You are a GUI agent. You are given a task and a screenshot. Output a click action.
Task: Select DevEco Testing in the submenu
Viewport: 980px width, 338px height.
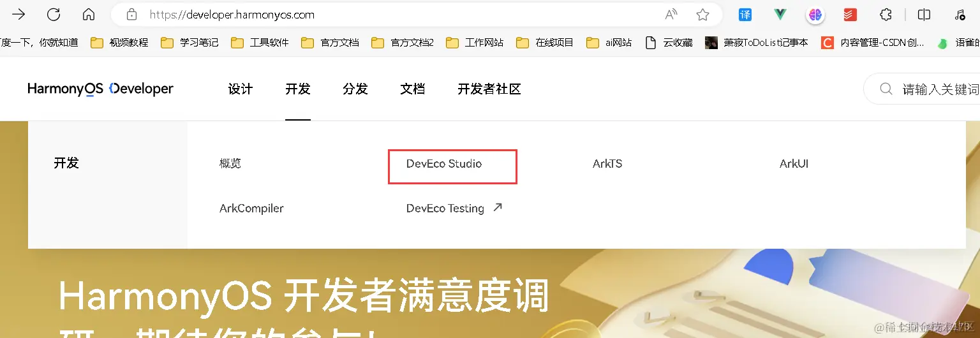tap(445, 209)
